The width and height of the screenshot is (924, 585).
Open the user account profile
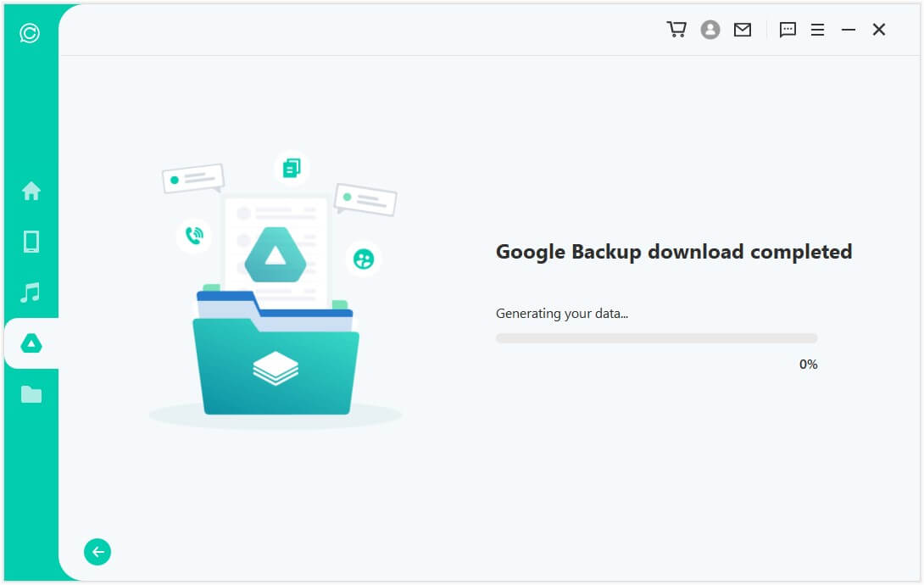click(x=710, y=30)
